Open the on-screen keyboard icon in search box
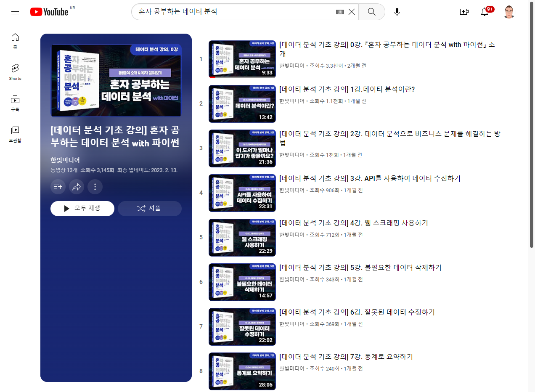Viewport: 535px width, 392px height. 340,12
